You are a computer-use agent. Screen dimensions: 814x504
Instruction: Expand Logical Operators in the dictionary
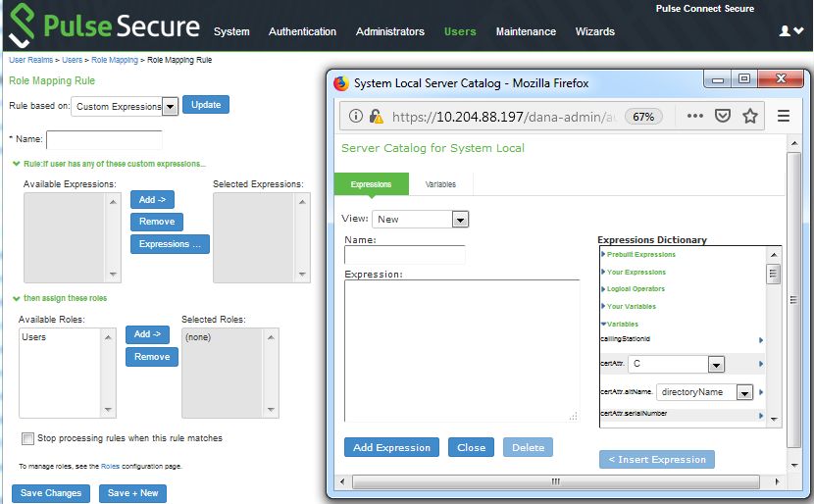(633, 288)
